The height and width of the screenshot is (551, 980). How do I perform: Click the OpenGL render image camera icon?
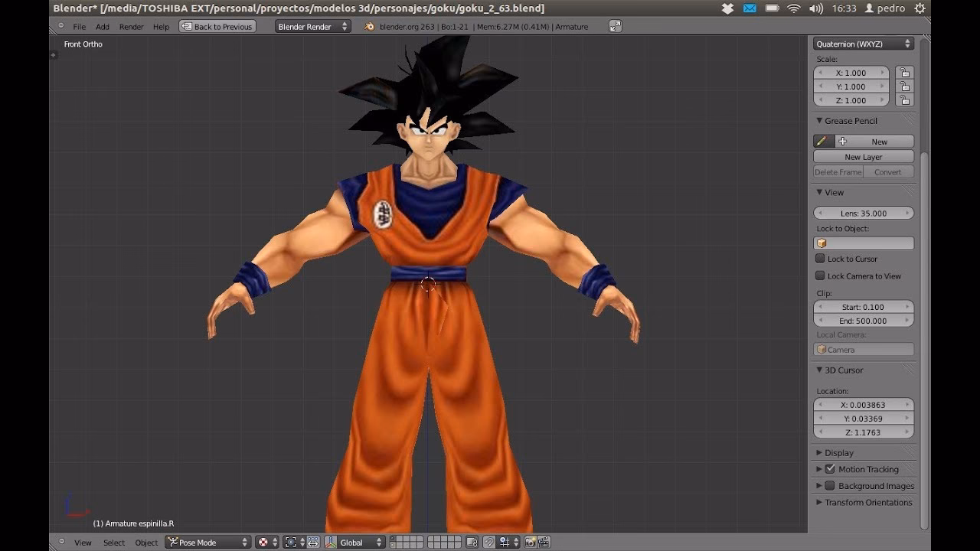coord(530,542)
